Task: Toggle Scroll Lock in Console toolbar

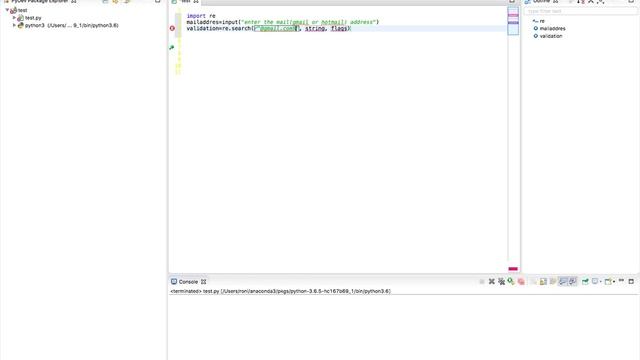Action: 543,282
